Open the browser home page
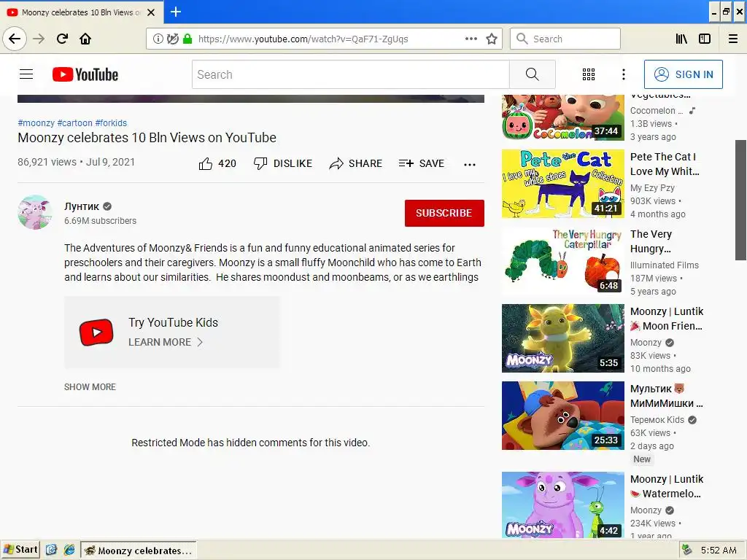Image resolution: width=747 pixels, height=560 pixels. click(85, 39)
